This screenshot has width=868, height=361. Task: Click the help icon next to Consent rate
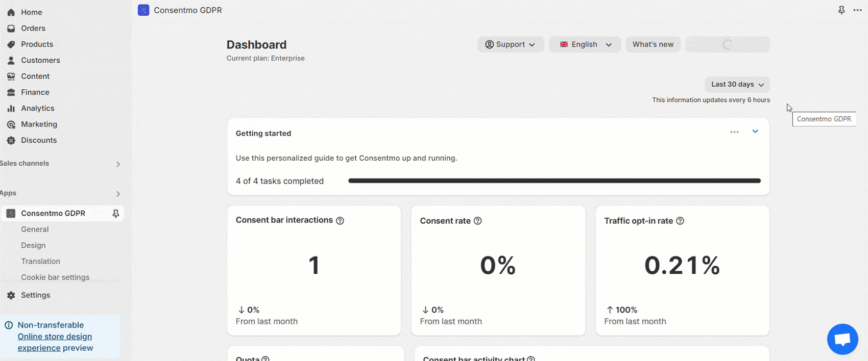click(478, 221)
